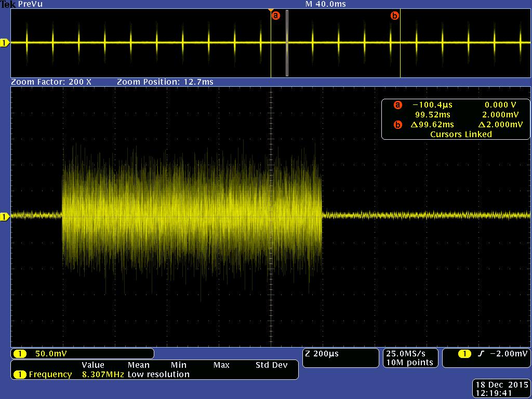Click the '-2.00mV' trigger level readout
532x399 pixels.
click(x=509, y=353)
